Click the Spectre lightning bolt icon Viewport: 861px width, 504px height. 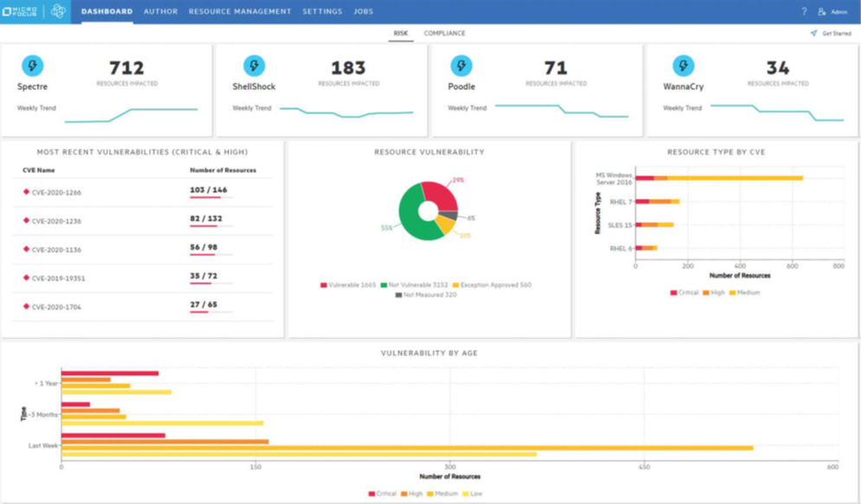[x=32, y=66]
